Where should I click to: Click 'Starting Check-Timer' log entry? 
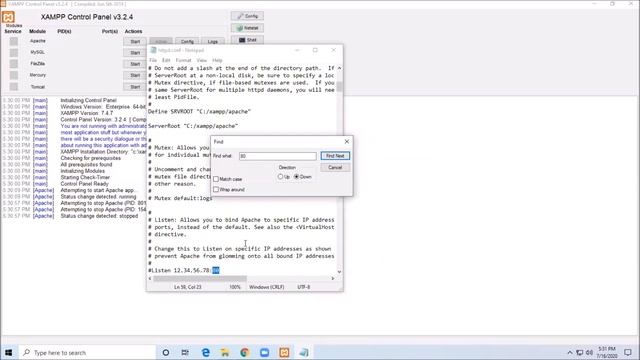[85, 177]
